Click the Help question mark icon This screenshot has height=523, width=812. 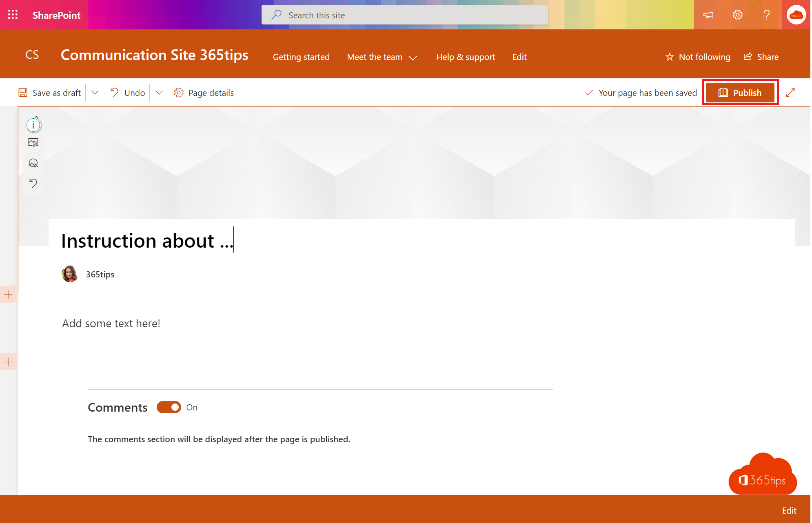click(x=767, y=15)
